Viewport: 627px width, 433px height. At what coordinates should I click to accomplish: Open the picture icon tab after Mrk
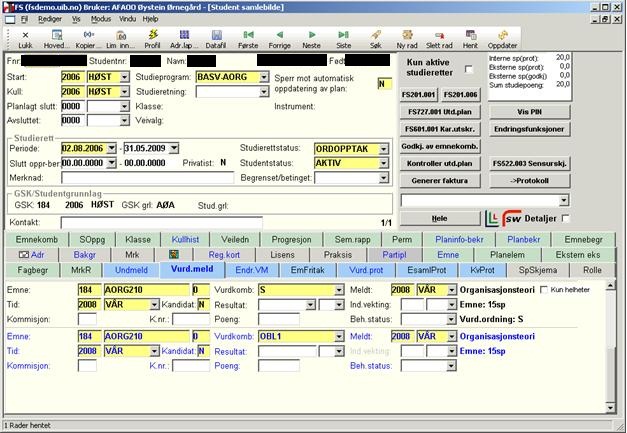coord(174,255)
